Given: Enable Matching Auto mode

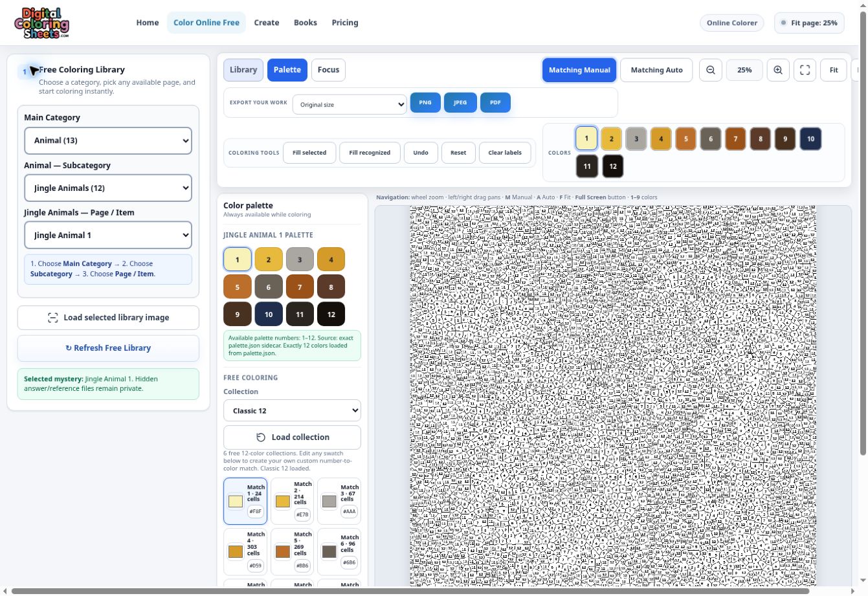Looking at the screenshot, I should [x=656, y=70].
